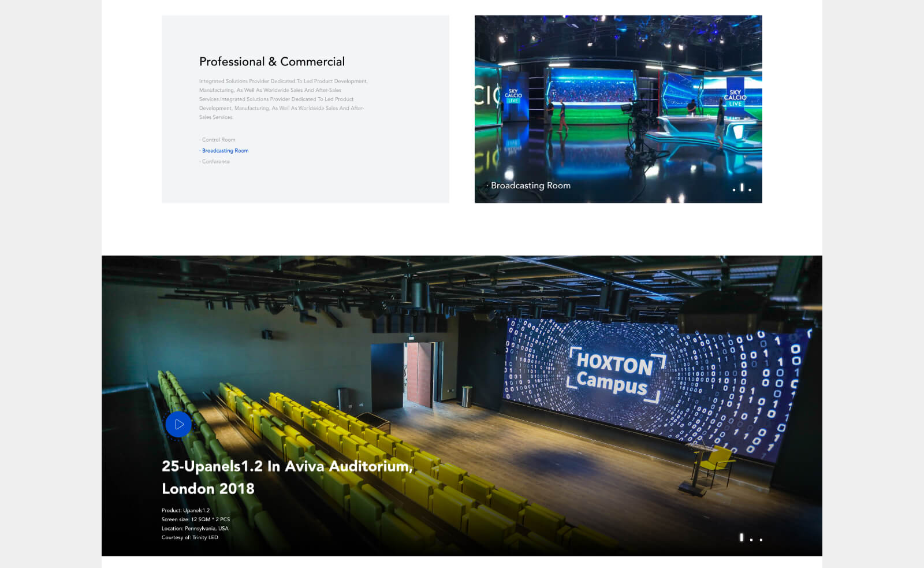The height and width of the screenshot is (568, 924).
Task: Switch to third slide dot in auditorium slider
Action: coord(761,539)
